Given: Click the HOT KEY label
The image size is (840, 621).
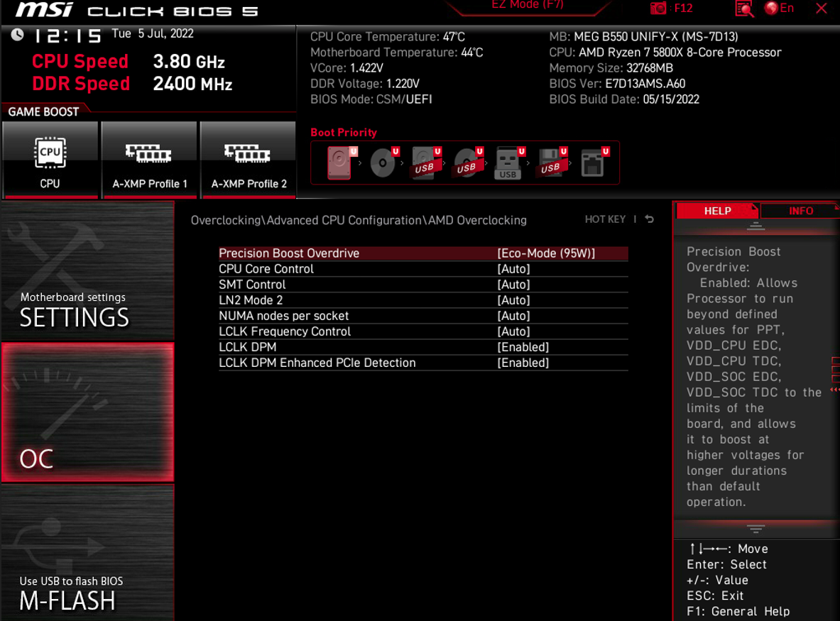Looking at the screenshot, I should pos(605,219).
